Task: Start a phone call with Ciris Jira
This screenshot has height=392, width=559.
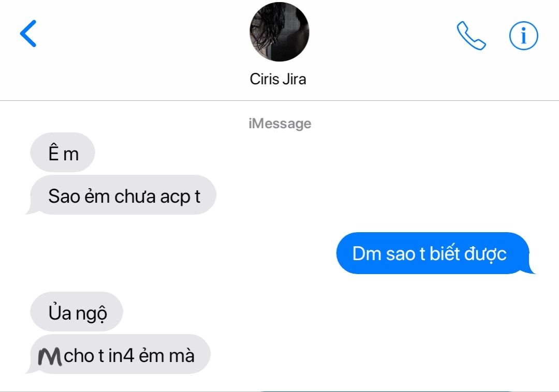Action: tap(471, 36)
